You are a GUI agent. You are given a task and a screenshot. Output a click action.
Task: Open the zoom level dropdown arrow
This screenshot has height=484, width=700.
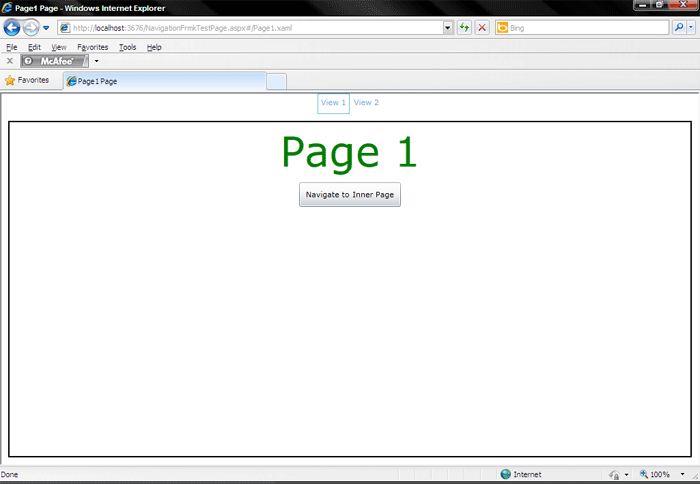682,474
